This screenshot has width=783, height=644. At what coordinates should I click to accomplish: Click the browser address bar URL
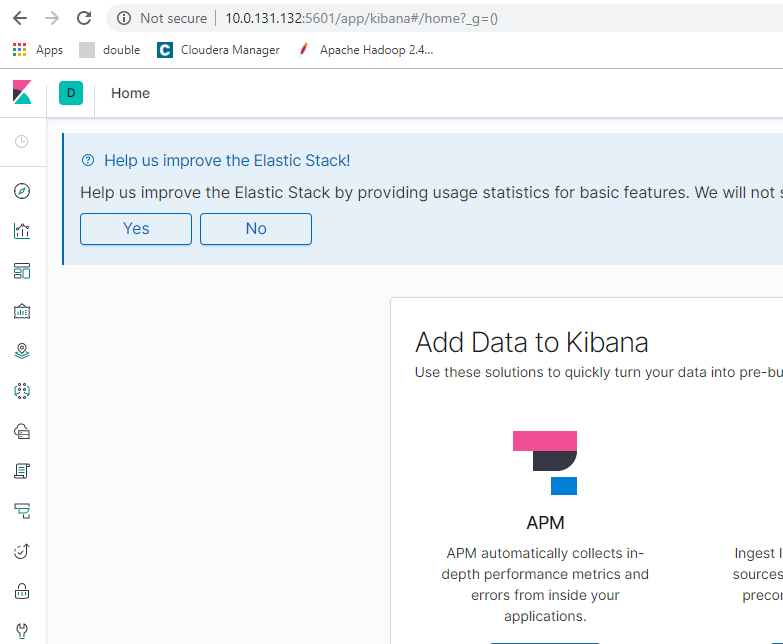361,18
